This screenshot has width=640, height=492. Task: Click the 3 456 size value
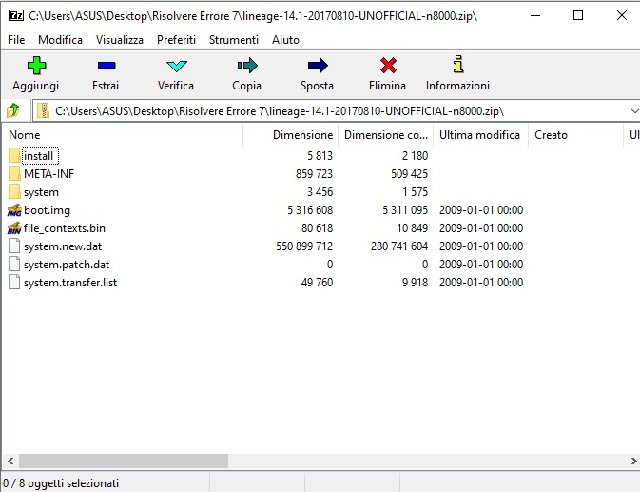[x=320, y=192]
